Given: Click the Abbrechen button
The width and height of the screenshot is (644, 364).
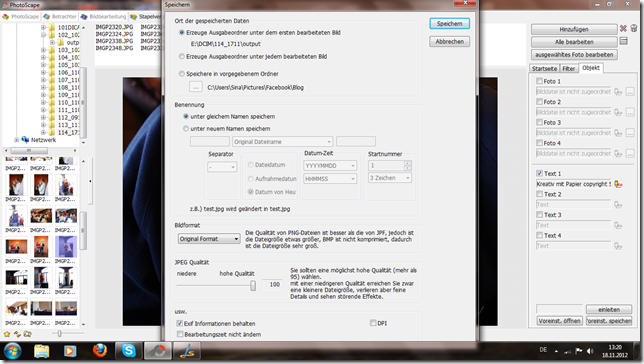Looking at the screenshot, I should [449, 41].
